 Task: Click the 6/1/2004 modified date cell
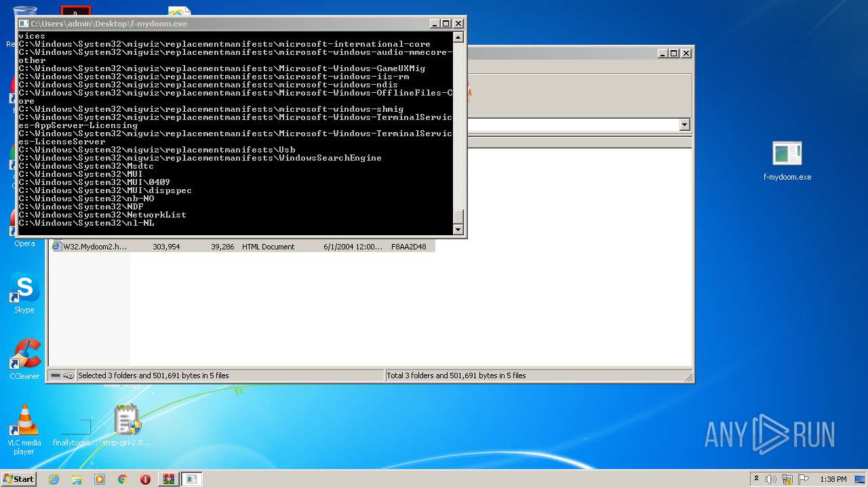click(x=353, y=247)
